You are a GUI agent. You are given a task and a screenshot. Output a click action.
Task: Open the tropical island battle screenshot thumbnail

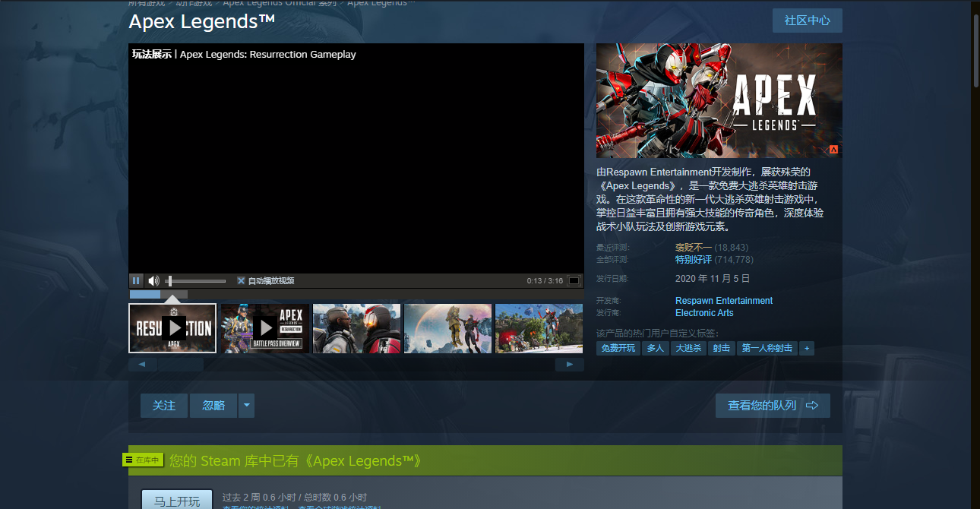coord(539,328)
